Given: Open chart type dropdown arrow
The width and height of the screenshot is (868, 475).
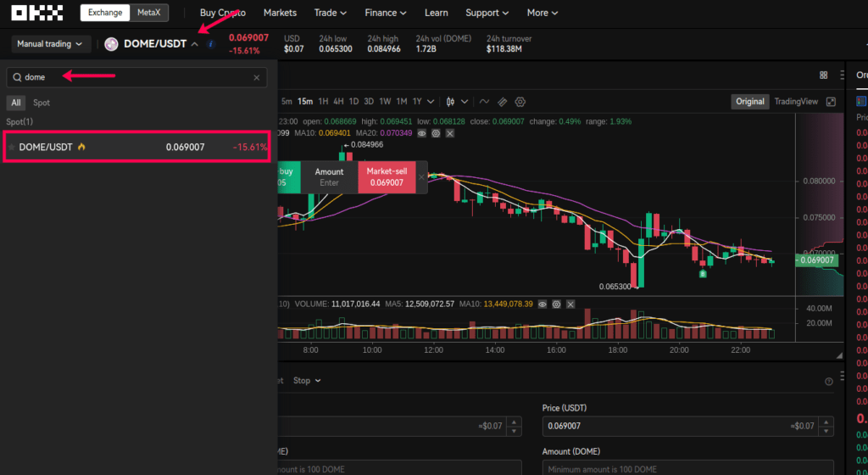Looking at the screenshot, I should coord(465,102).
